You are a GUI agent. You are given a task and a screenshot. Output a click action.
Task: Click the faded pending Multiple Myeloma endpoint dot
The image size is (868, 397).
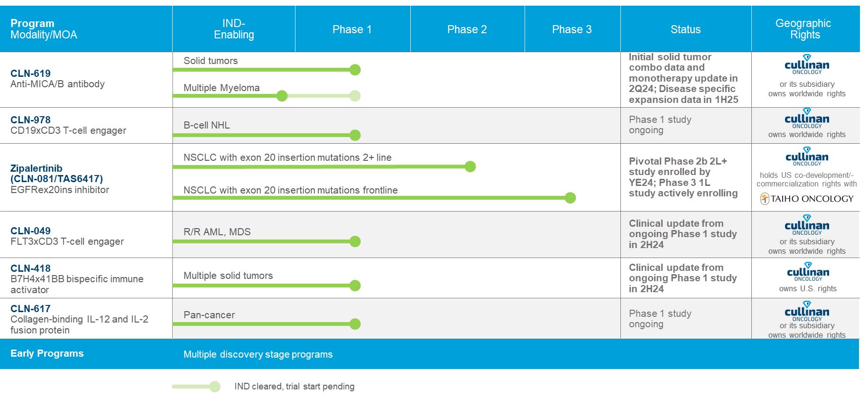click(355, 96)
